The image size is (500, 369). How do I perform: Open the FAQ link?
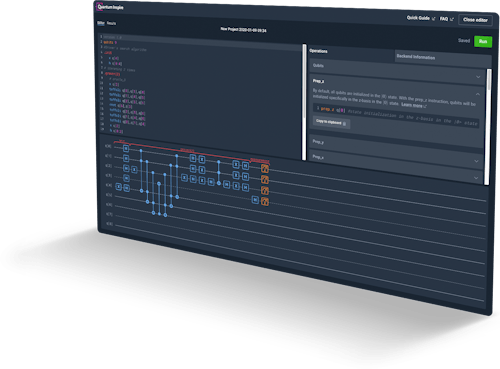point(444,19)
